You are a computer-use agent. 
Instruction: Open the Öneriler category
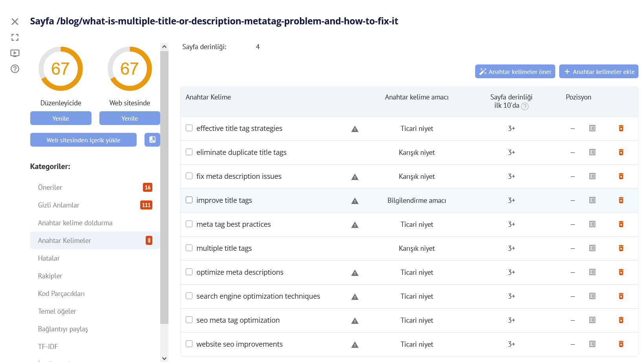[x=50, y=187]
